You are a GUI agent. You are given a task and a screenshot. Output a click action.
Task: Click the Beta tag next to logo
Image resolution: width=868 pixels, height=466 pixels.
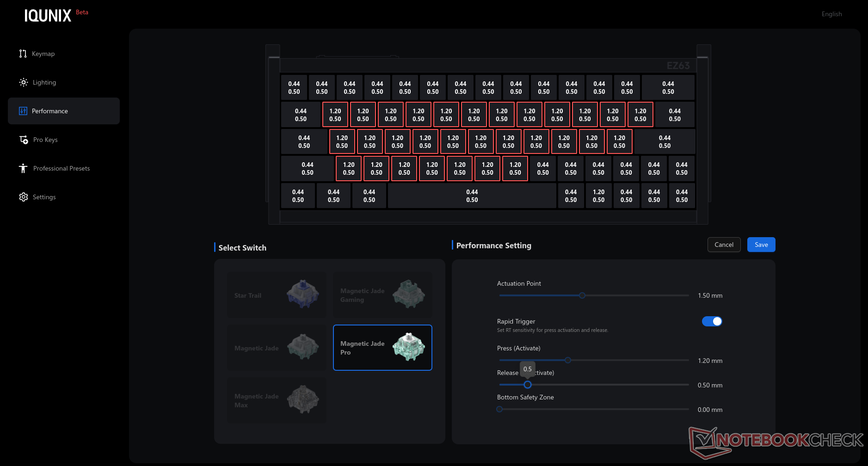tap(82, 12)
